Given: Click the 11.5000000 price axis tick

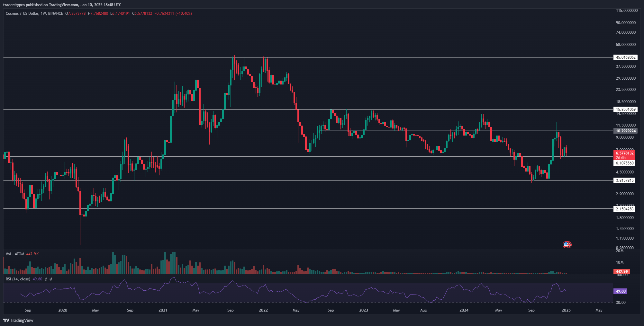Looking at the screenshot, I should tap(626, 125).
